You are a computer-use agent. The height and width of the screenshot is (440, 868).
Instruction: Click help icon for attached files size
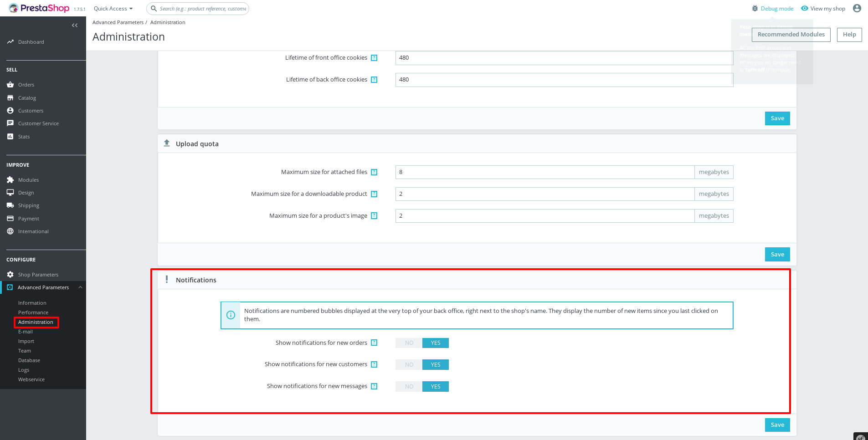pyautogui.click(x=374, y=172)
